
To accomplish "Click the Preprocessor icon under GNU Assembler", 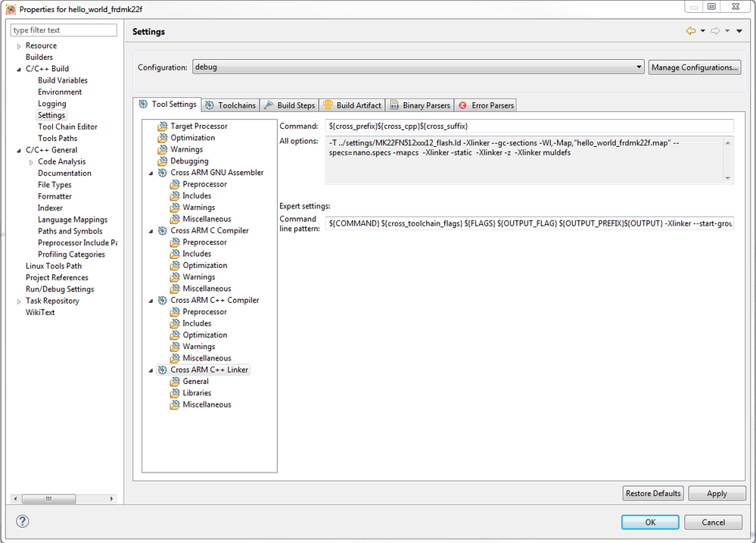I will [175, 184].
